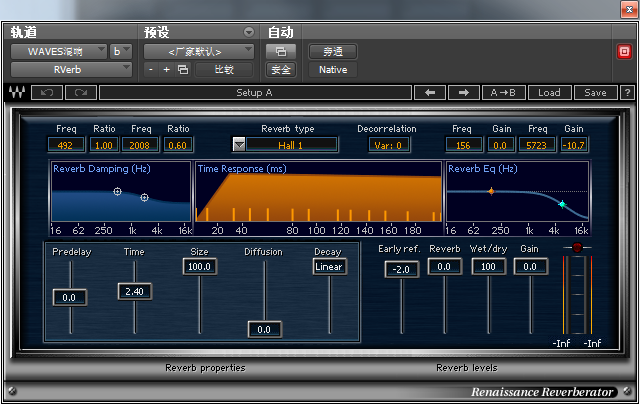The height and width of the screenshot is (405, 640).
Task: Click damping Ratio value 0.60
Action: click(x=178, y=145)
